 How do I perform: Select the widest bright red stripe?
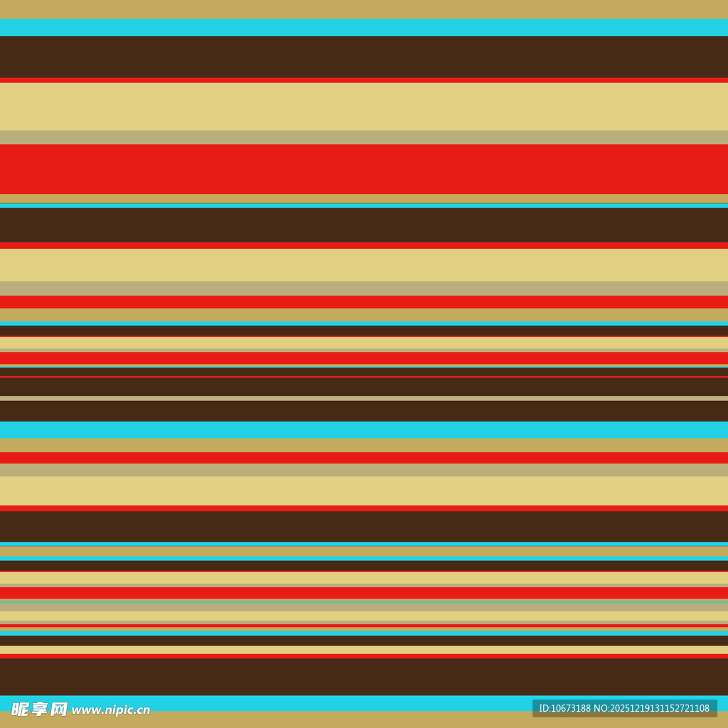364,169
